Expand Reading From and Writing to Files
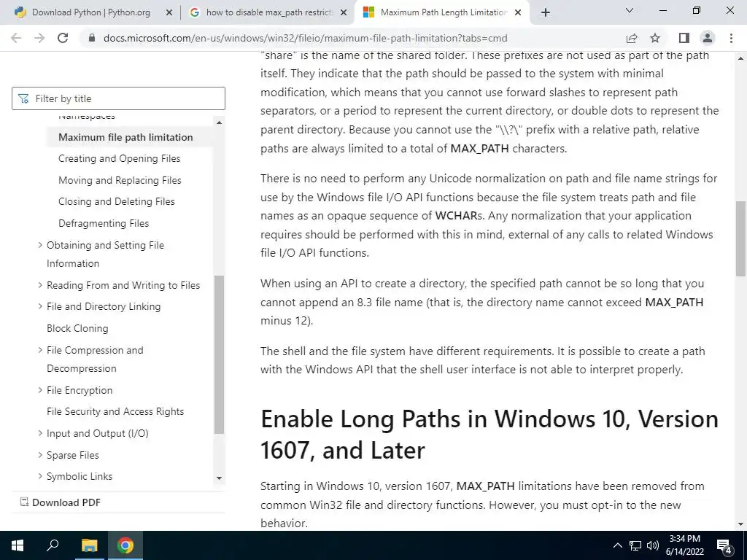This screenshot has width=747, height=560. (40, 285)
